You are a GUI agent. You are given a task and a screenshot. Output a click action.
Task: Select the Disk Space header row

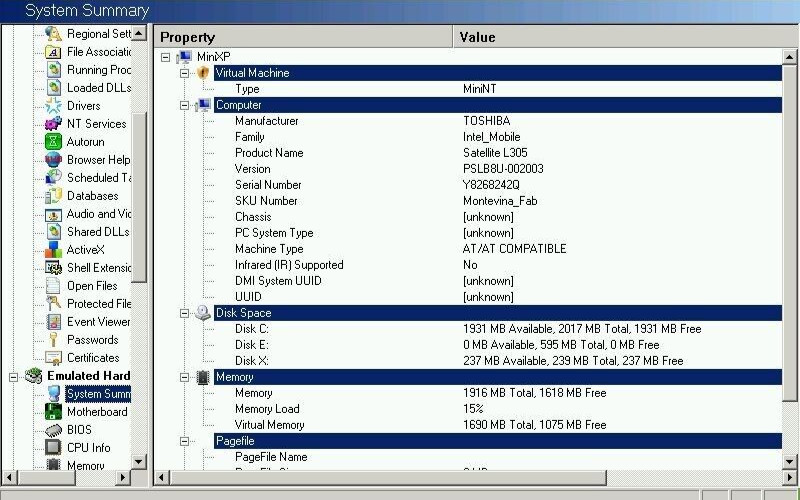497,313
